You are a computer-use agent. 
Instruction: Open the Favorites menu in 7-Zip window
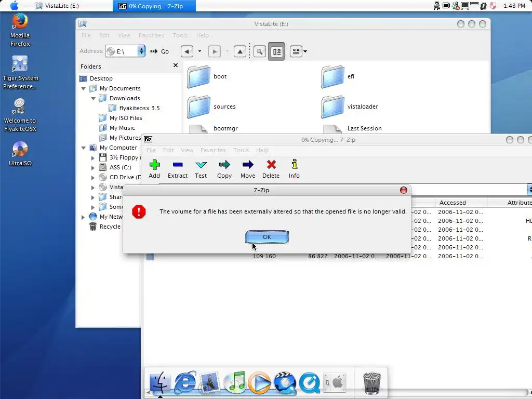[x=213, y=150]
